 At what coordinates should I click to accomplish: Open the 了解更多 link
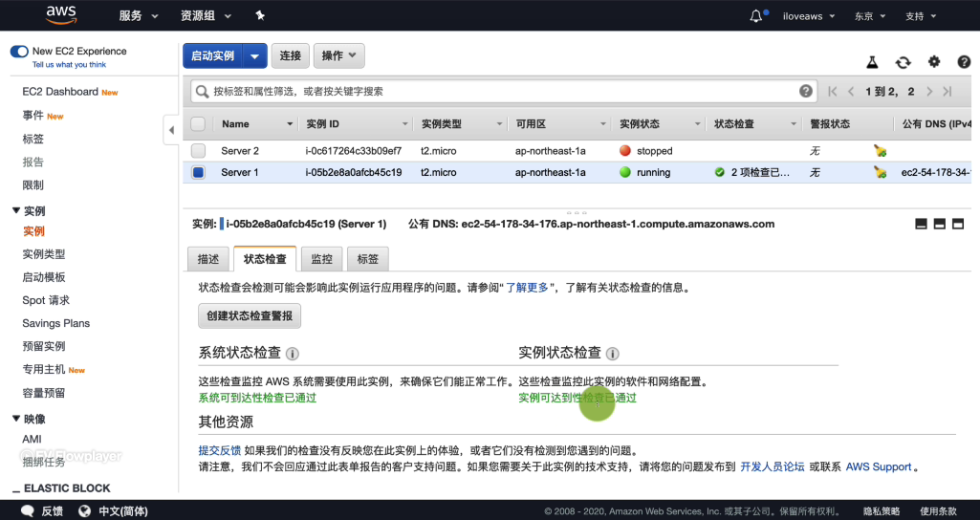click(x=526, y=288)
